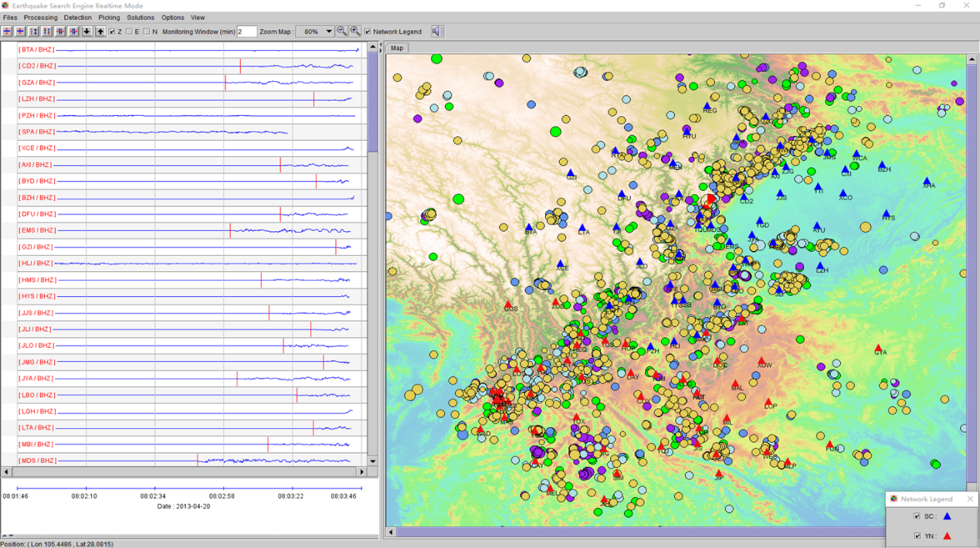Toggle the Network Legend checkbox

[x=368, y=32]
